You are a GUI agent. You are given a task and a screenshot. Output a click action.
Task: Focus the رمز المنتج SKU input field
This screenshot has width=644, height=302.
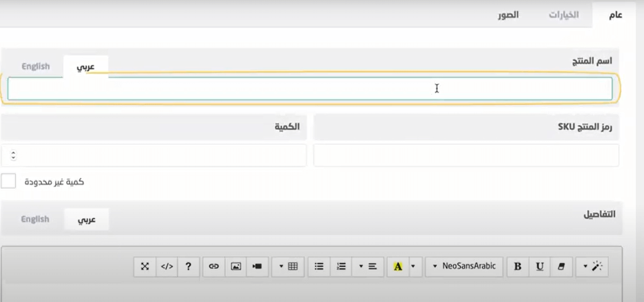[466, 155]
